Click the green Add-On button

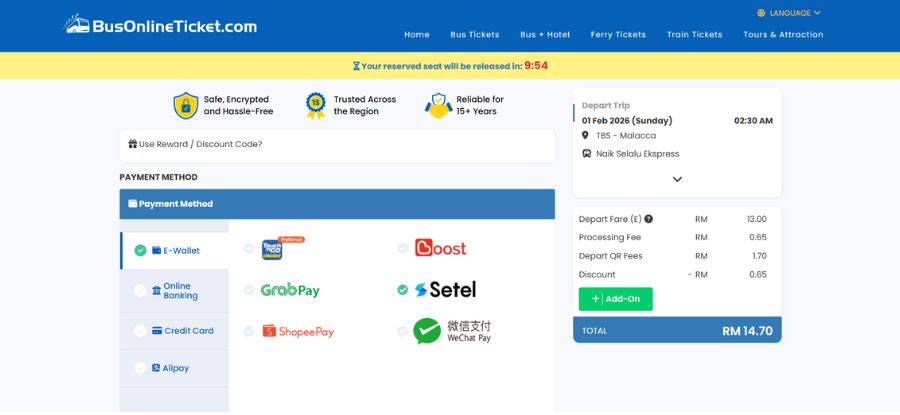[x=615, y=299]
